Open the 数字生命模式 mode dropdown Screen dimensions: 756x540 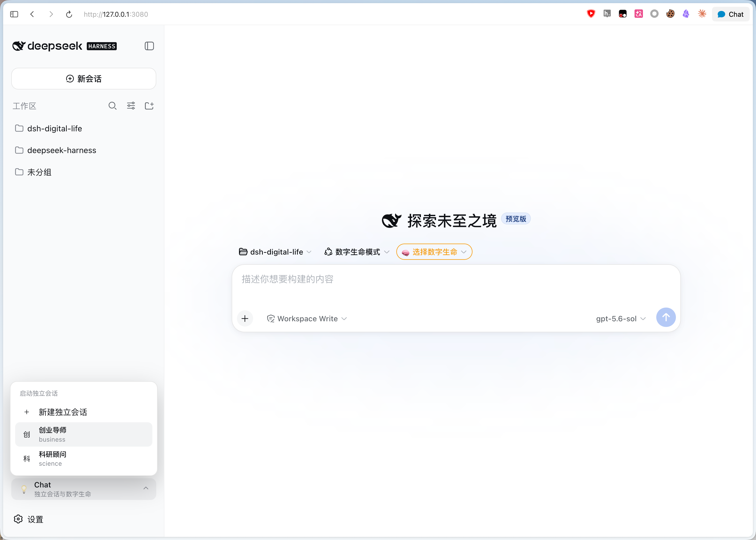357,252
